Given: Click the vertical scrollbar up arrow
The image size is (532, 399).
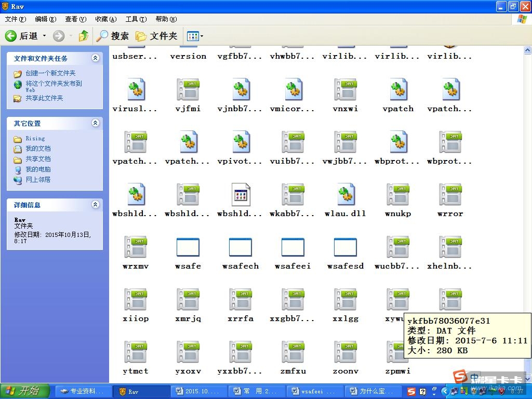Looking at the screenshot, I should point(527,50).
